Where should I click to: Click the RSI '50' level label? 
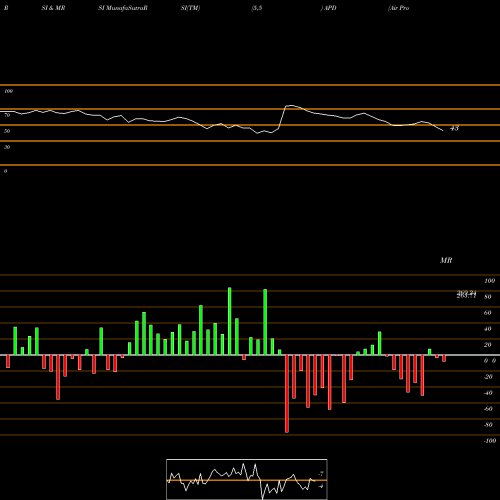(x=7, y=131)
